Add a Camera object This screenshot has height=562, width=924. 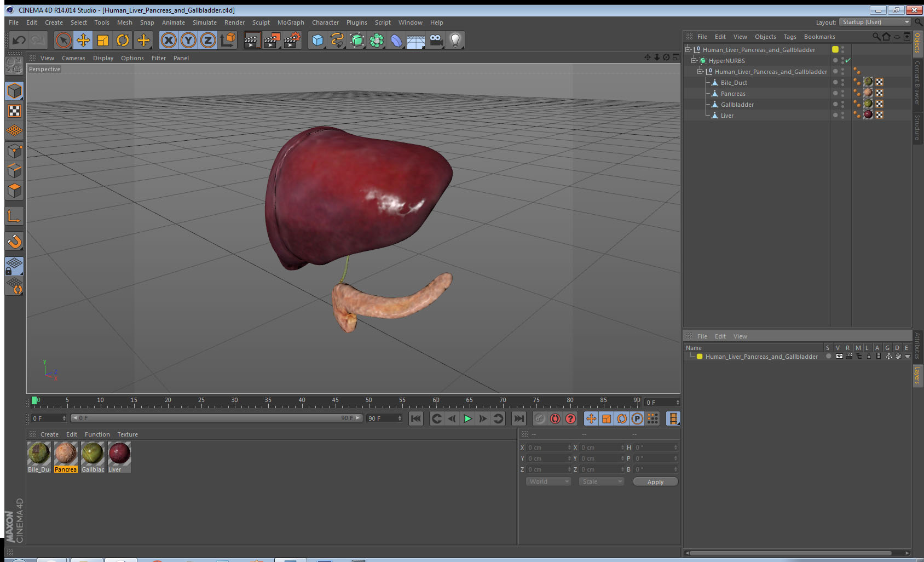436,40
